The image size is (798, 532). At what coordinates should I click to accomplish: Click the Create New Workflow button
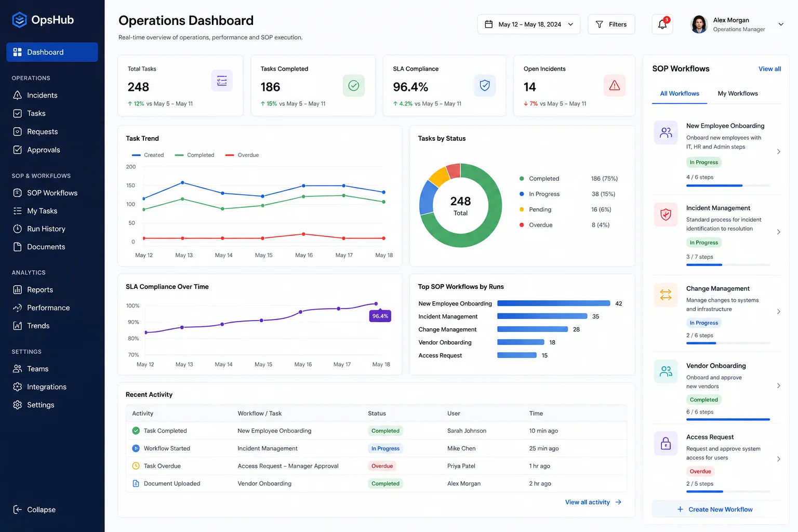716,509
